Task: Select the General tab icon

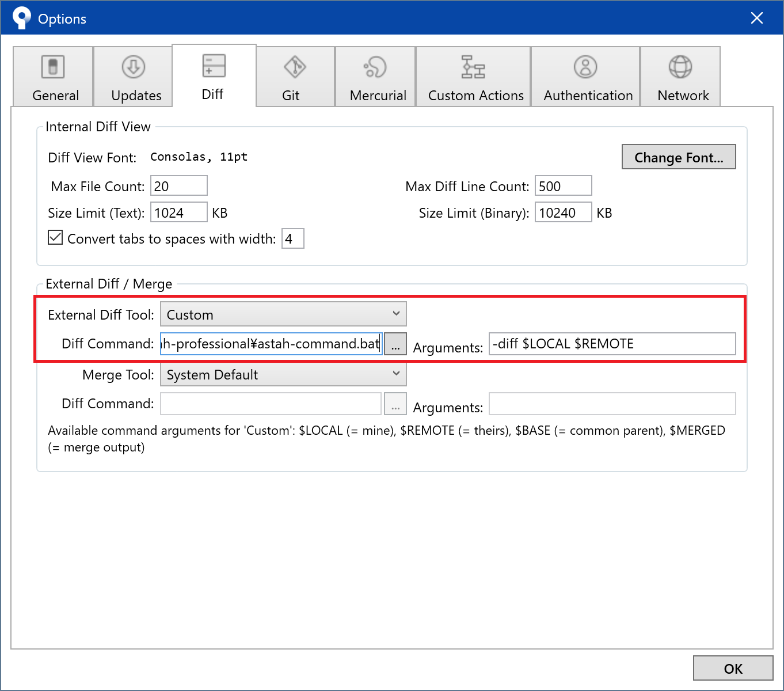Action: 52,66
